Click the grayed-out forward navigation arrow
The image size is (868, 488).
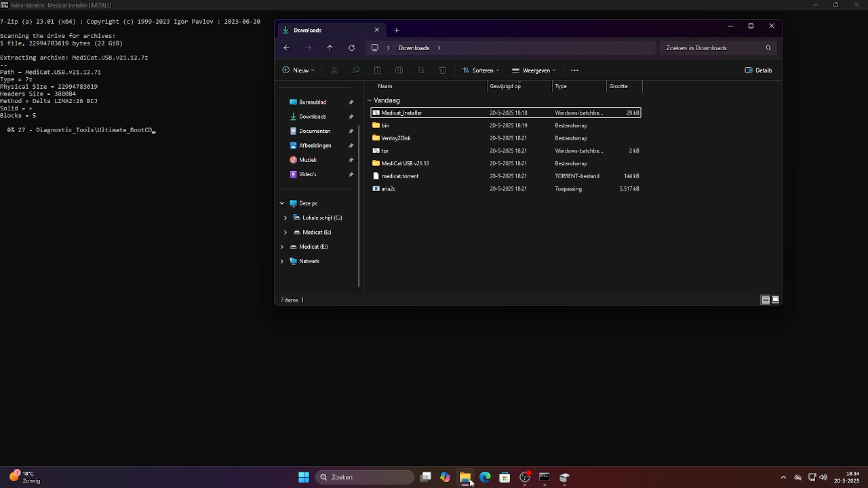(308, 48)
